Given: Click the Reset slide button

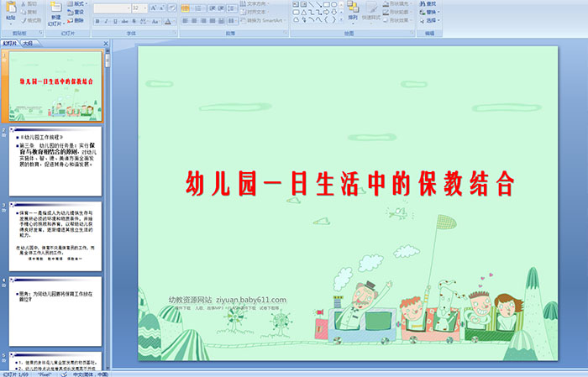Looking at the screenshot, I should click(76, 12).
